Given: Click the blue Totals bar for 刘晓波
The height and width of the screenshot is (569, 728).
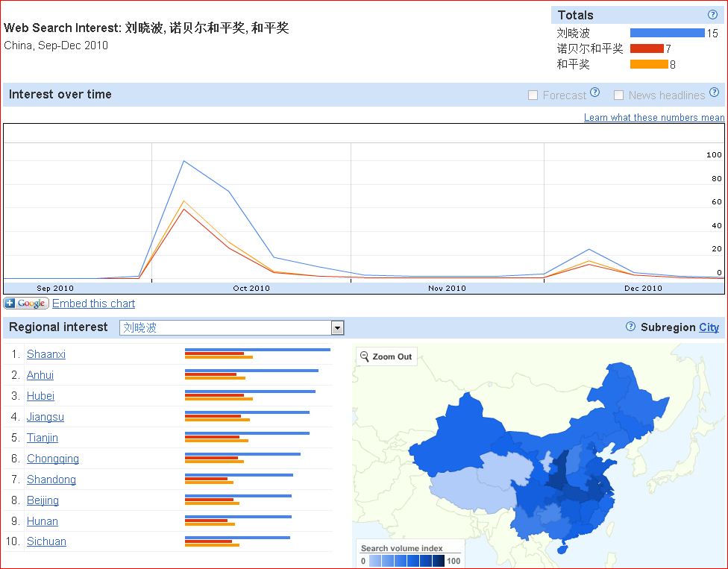Looking at the screenshot, I should point(667,33).
